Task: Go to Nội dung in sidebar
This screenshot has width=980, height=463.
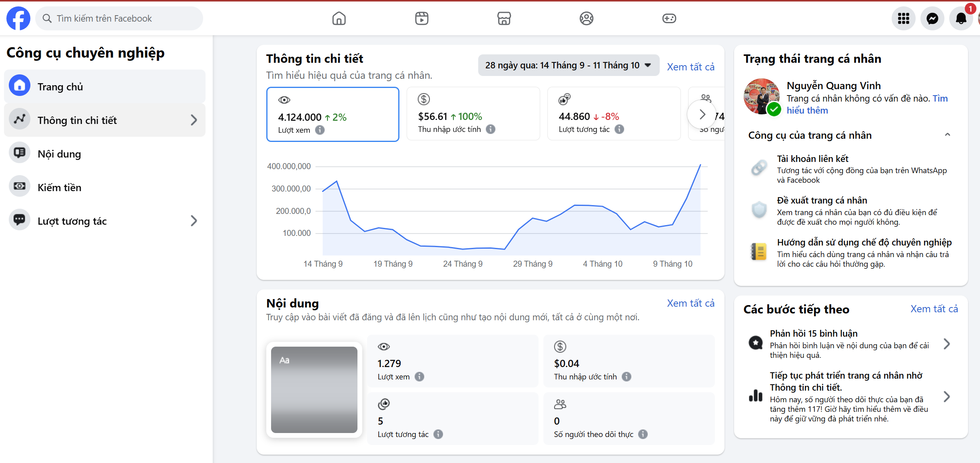Action: [59, 154]
